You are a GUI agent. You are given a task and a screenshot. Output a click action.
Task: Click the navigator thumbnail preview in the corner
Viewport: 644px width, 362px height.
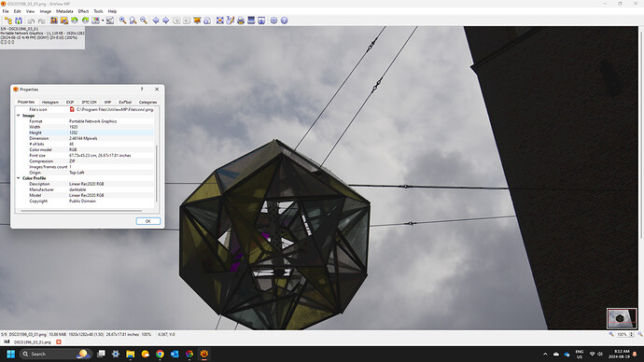(x=622, y=318)
